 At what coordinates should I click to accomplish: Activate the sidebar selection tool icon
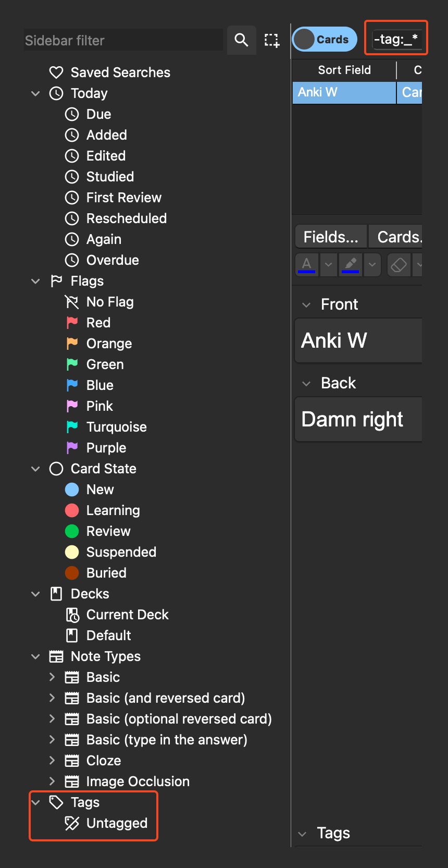[271, 40]
